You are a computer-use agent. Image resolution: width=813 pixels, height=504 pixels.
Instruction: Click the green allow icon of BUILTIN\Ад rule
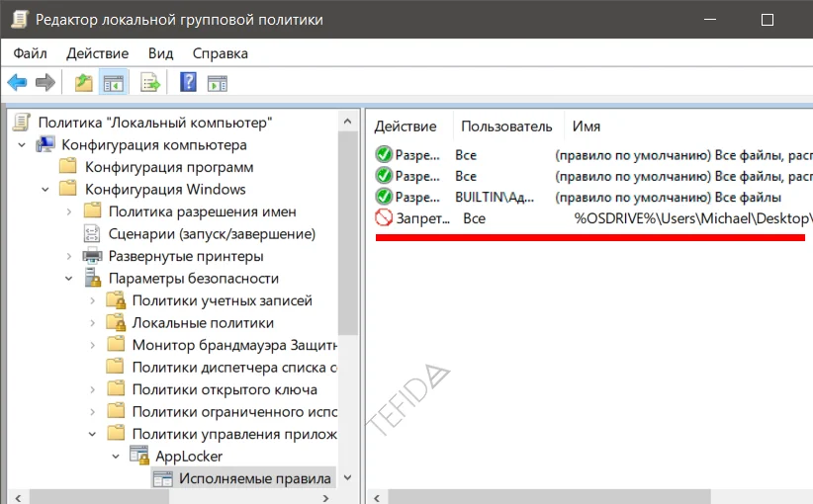[x=384, y=197]
